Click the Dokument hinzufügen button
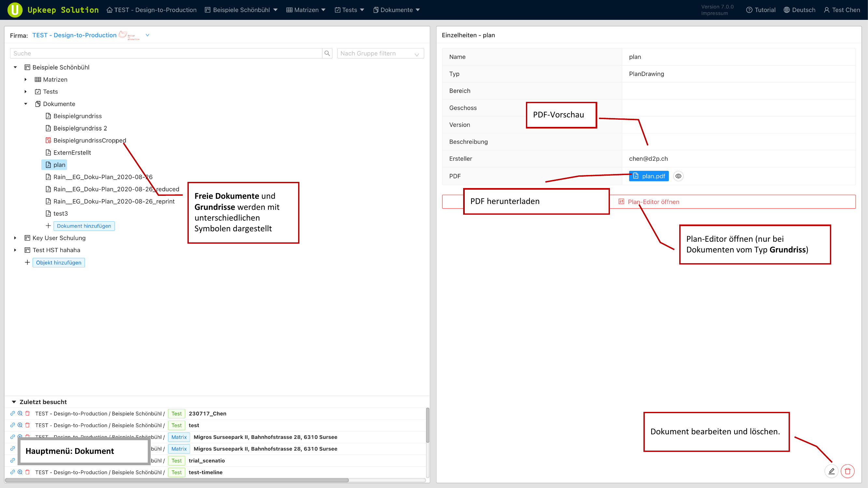Image resolution: width=868 pixels, height=488 pixels. 84,226
